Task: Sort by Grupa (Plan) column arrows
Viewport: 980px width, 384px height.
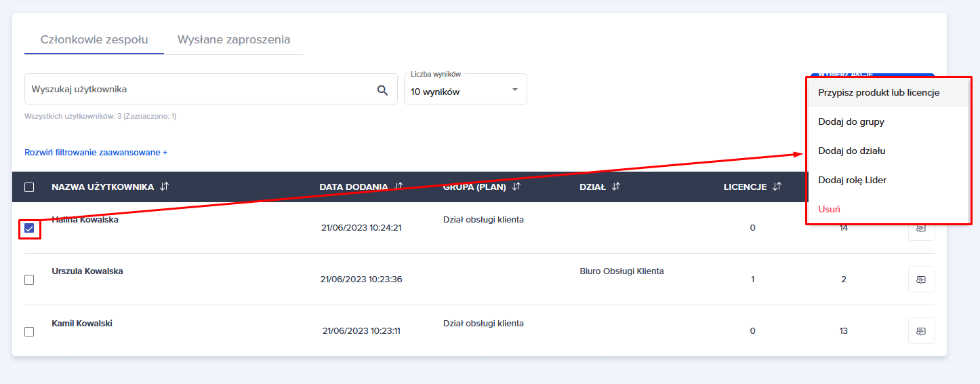Action: tap(516, 187)
